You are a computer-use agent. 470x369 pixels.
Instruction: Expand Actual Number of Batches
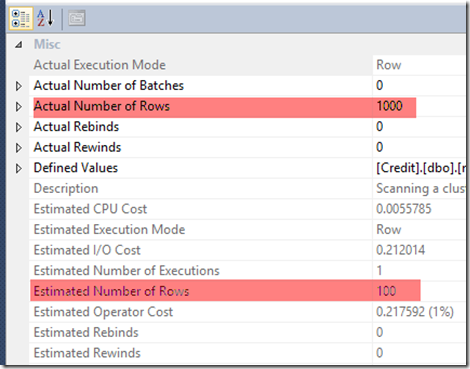[19, 86]
